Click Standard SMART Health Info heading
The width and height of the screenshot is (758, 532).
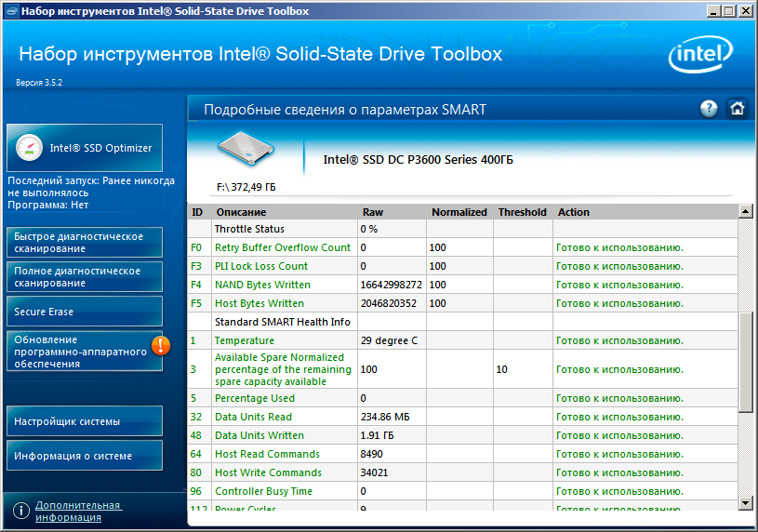coord(283,322)
